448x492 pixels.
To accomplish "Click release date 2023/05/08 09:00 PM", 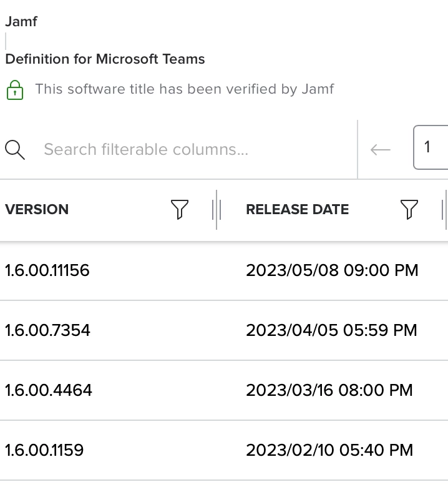I will (332, 270).
